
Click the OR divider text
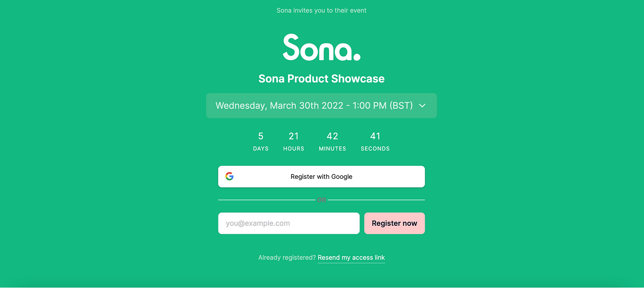pyautogui.click(x=322, y=200)
